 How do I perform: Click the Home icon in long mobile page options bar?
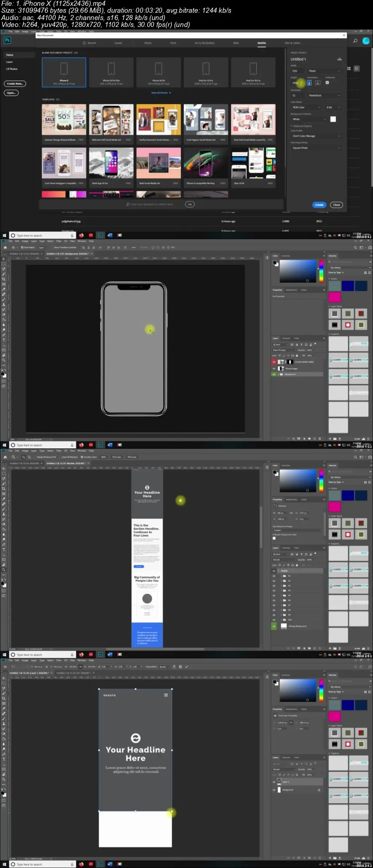click(x=5, y=457)
